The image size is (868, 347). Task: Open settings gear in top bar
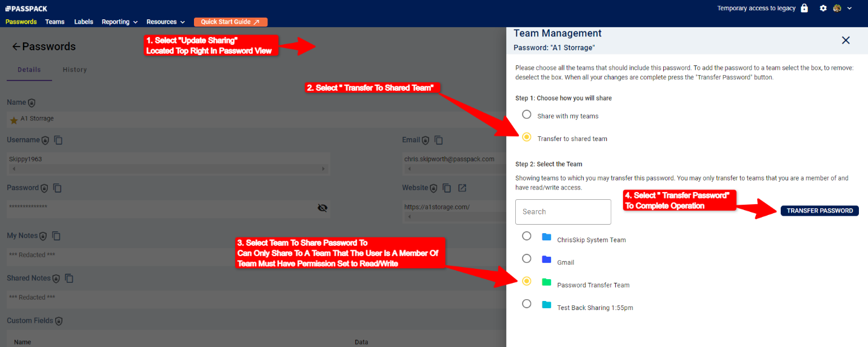pos(823,8)
